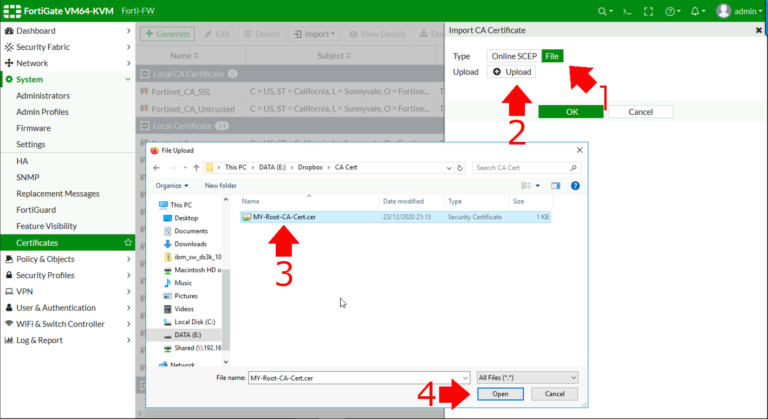
Task: Select Local Disk (C:) in tree
Action: (194, 322)
